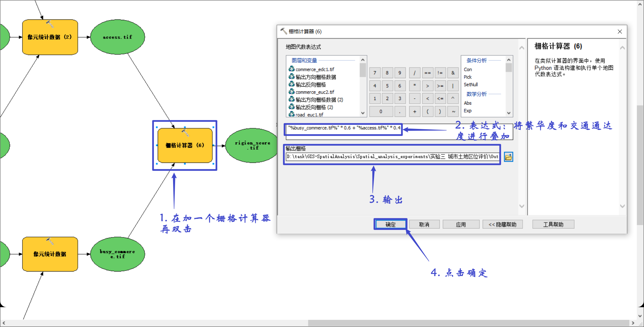This screenshot has width=644, height=327.
Task: Click calculator digit 6 button
Action: pos(400,86)
